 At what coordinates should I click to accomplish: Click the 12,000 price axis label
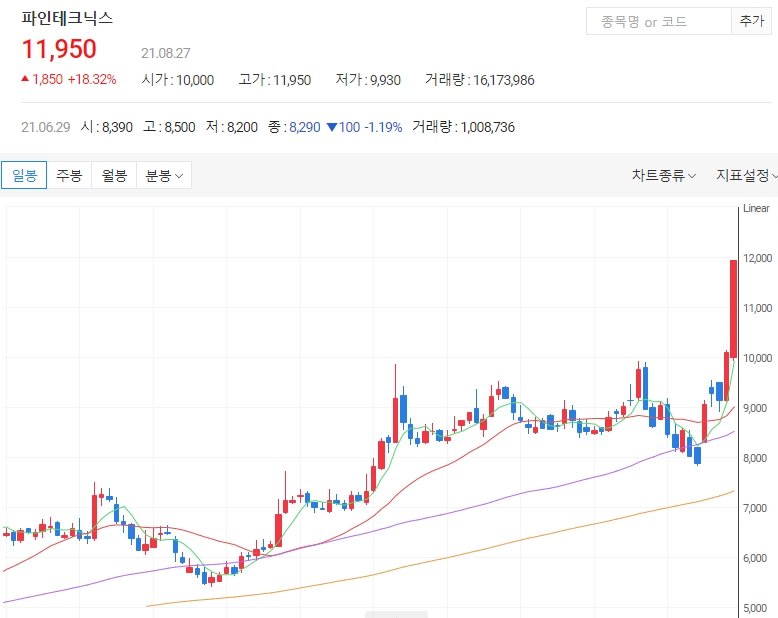click(x=758, y=258)
